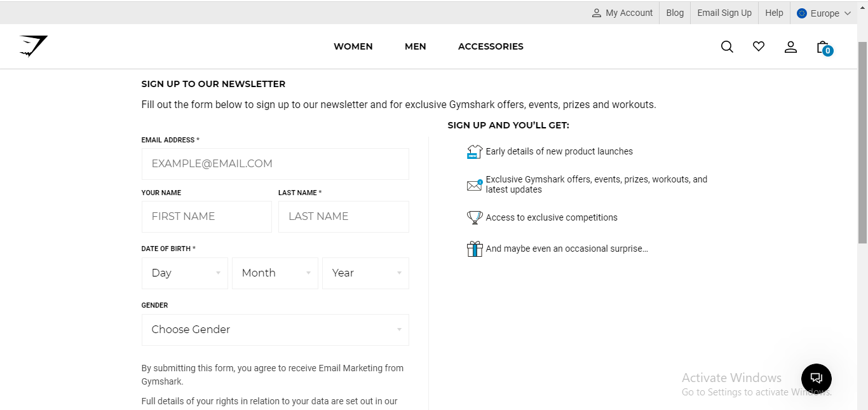Open the MEN menu

(x=416, y=46)
